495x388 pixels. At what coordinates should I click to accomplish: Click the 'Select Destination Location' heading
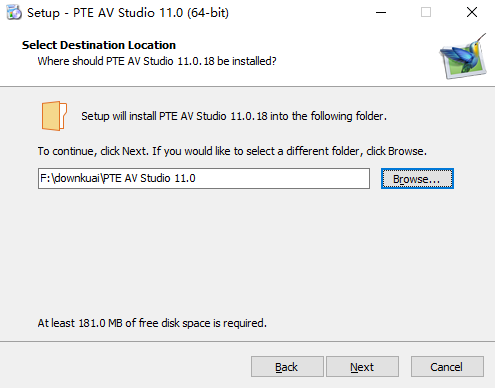tap(99, 45)
